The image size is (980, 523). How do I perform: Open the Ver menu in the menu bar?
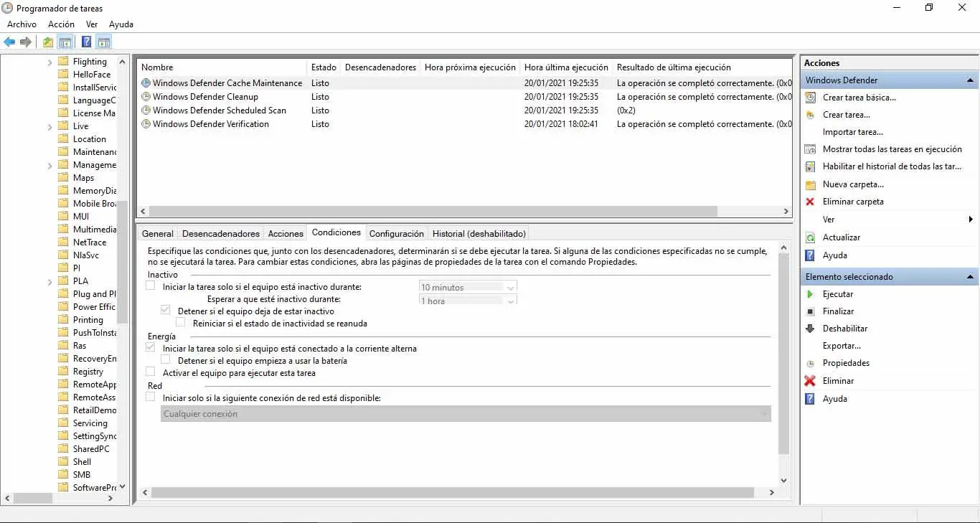[x=92, y=24]
